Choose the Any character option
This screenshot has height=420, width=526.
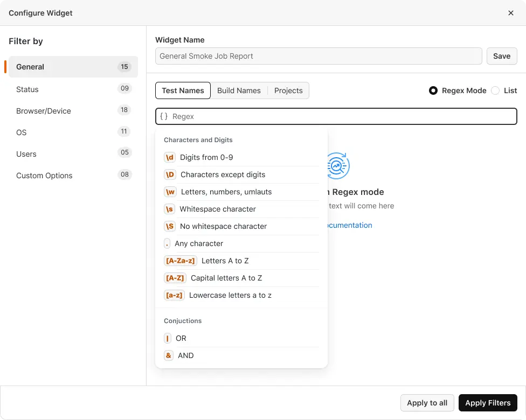(198, 243)
